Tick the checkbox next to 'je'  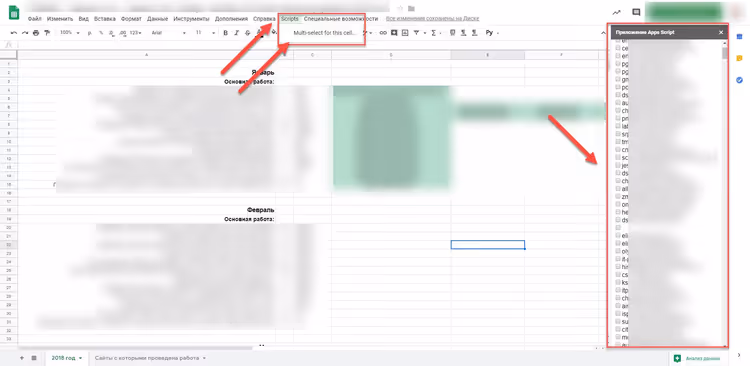(x=618, y=165)
